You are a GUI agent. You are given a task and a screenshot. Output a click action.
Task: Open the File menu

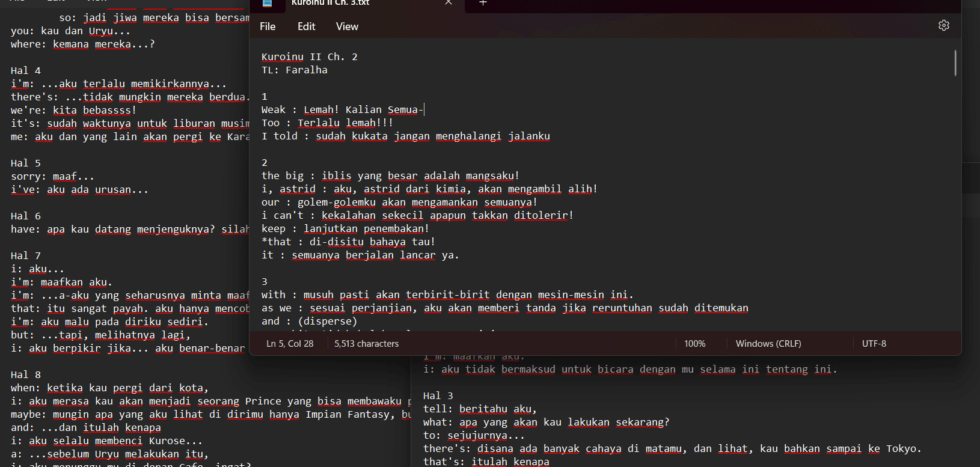click(268, 26)
